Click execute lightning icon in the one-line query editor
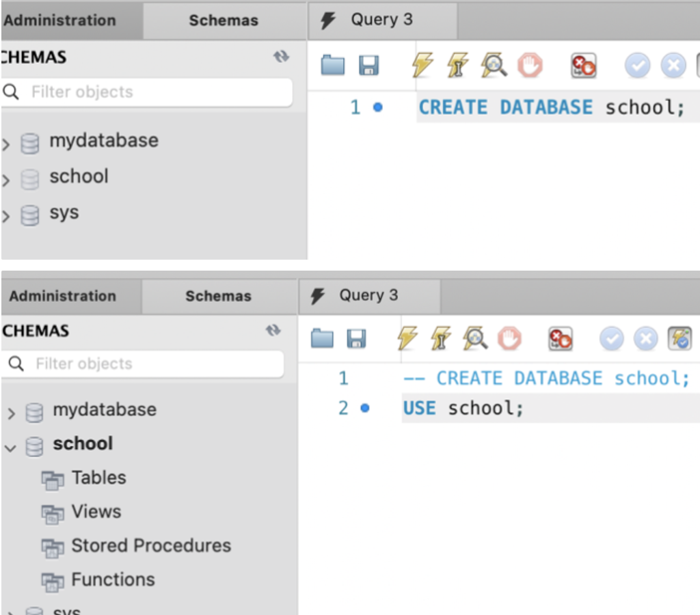Screen dimensions: 700x615 (x=422, y=66)
